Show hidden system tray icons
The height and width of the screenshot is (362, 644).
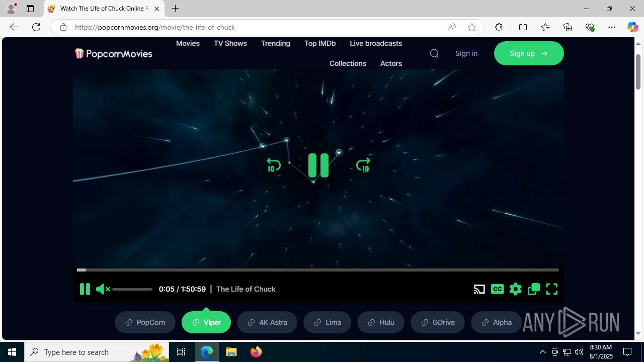pos(542,352)
